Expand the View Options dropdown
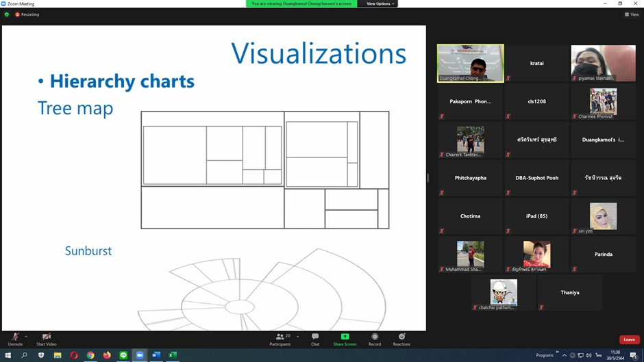This screenshot has width=644, height=362. pyautogui.click(x=380, y=3)
